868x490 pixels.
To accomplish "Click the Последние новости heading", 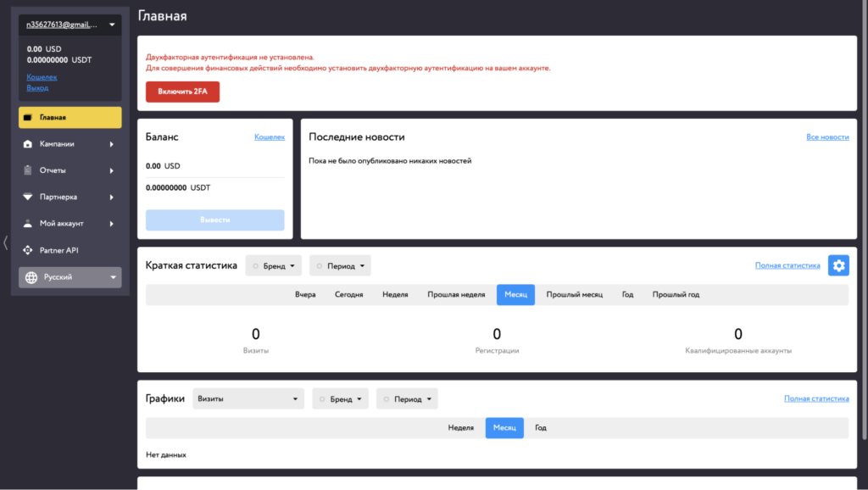I will 357,136.
